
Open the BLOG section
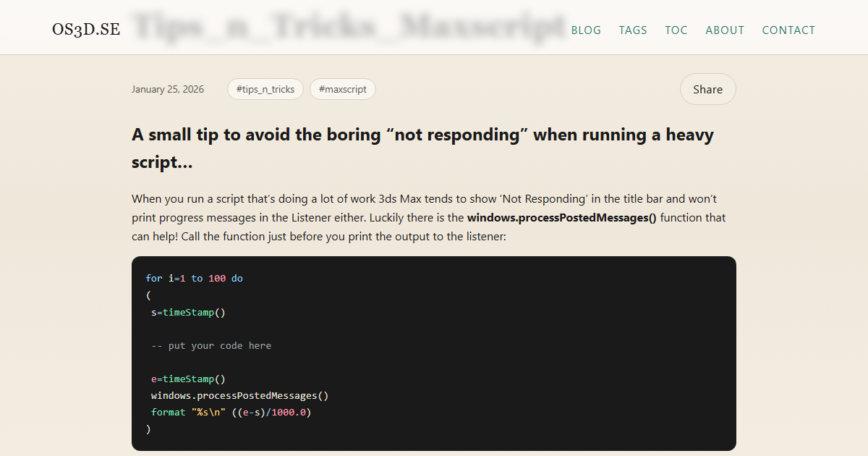586,30
